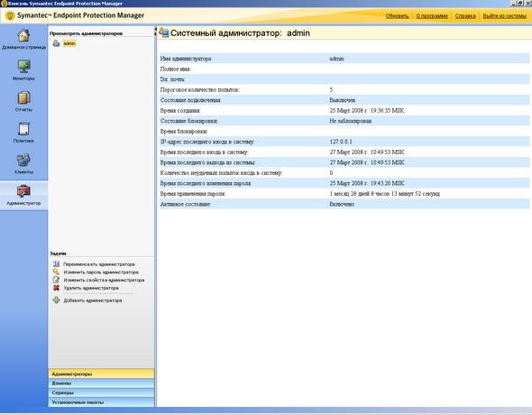
Task: Click the Обновить link in header
Action: tap(397, 16)
